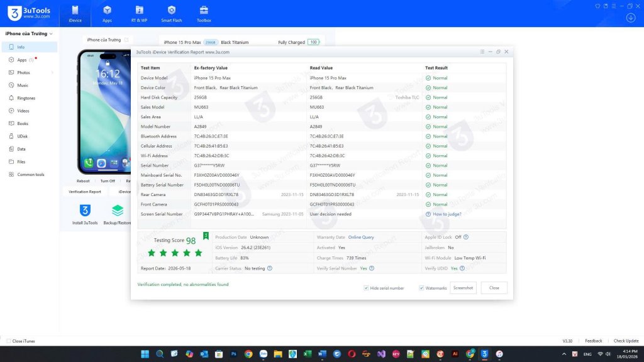
Task: Click the Online Query warranty link
Action: pyautogui.click(x=361, y=237)
